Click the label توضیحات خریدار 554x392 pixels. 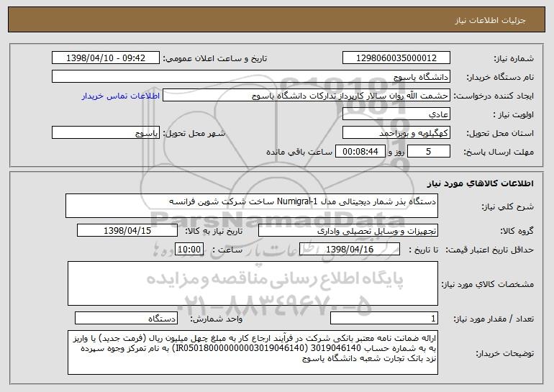[505, 353]
